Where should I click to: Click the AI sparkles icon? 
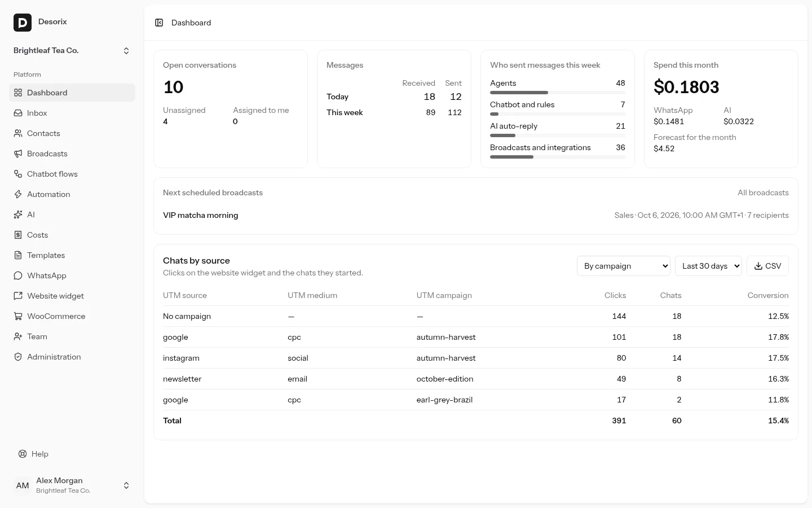tap(18, 214)
